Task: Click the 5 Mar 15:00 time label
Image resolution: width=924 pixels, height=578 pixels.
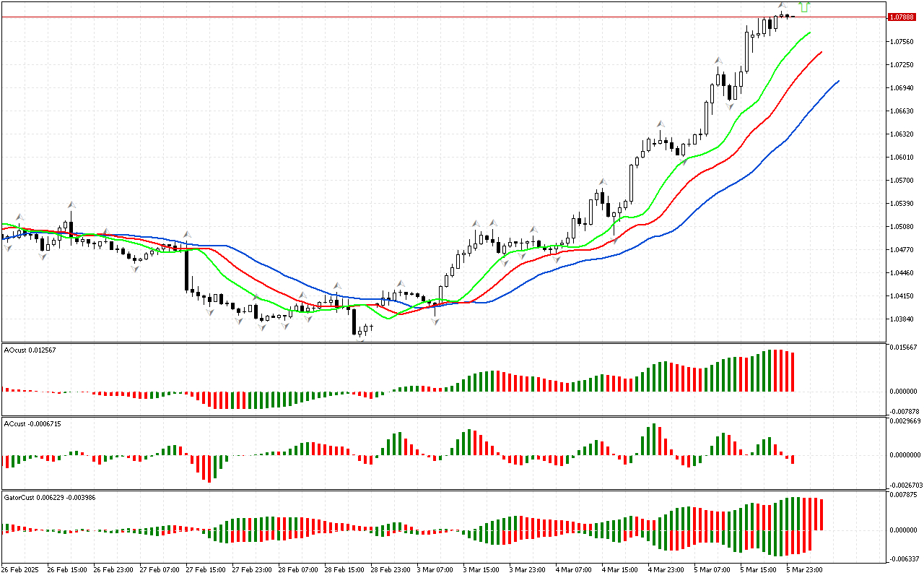Action: click(759, 570)
